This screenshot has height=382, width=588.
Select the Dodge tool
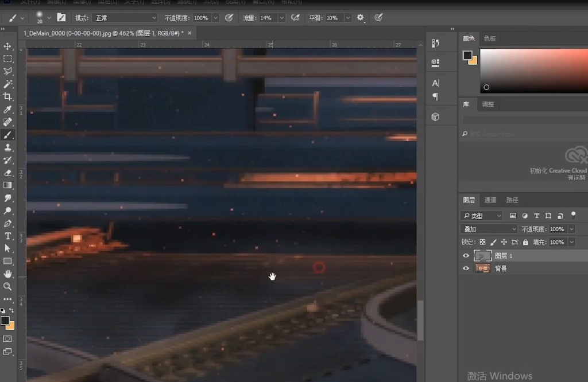click(7, 211)
